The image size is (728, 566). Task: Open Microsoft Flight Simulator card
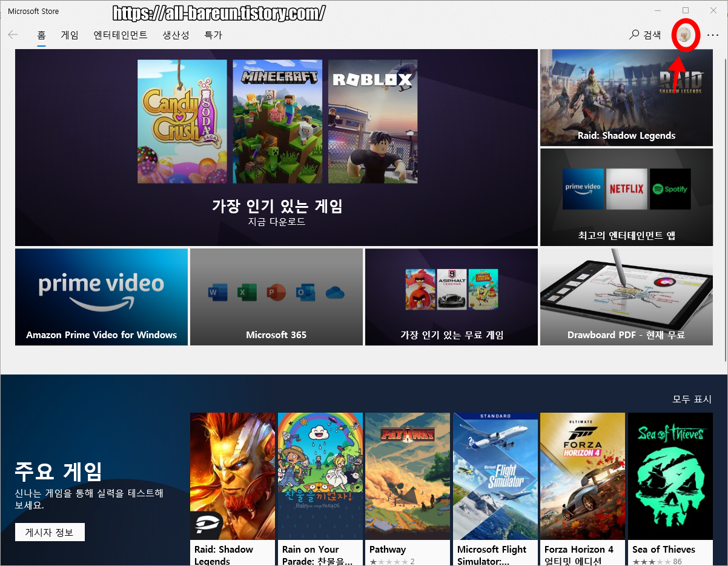point(495,489)
